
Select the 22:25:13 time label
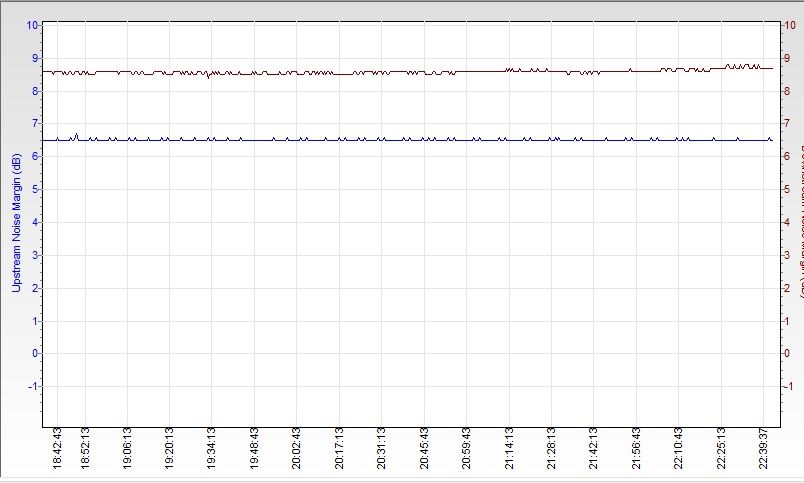(721, 448)
